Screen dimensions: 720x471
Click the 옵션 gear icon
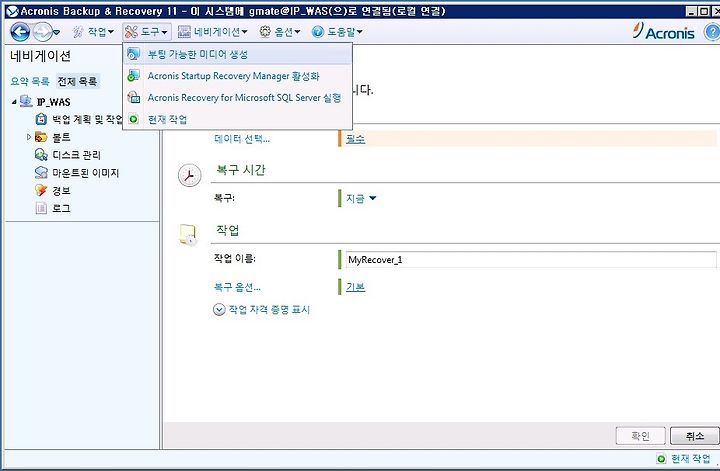point(265,32)
